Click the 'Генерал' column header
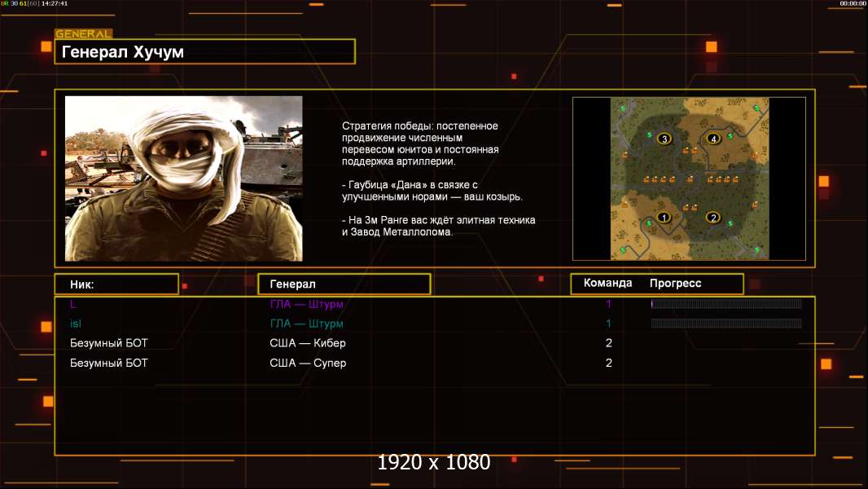Image resolution: width=868 pixels, height=489 pixels. [x=344, y=284]
